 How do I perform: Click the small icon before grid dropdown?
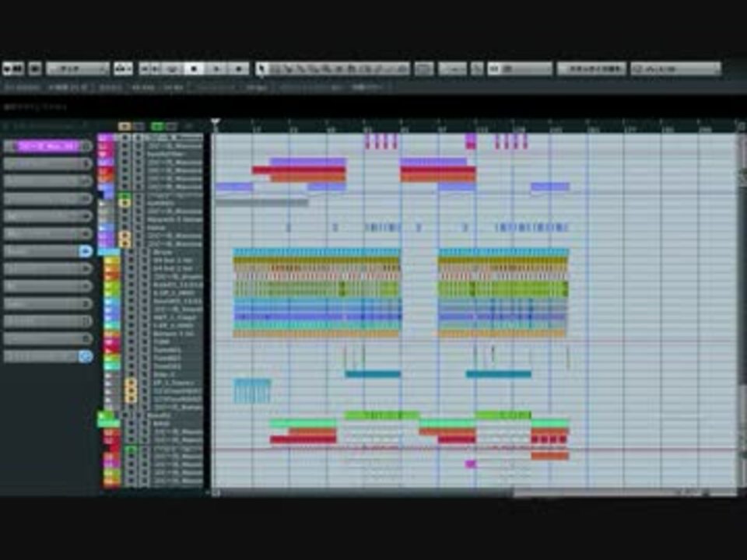477,69
